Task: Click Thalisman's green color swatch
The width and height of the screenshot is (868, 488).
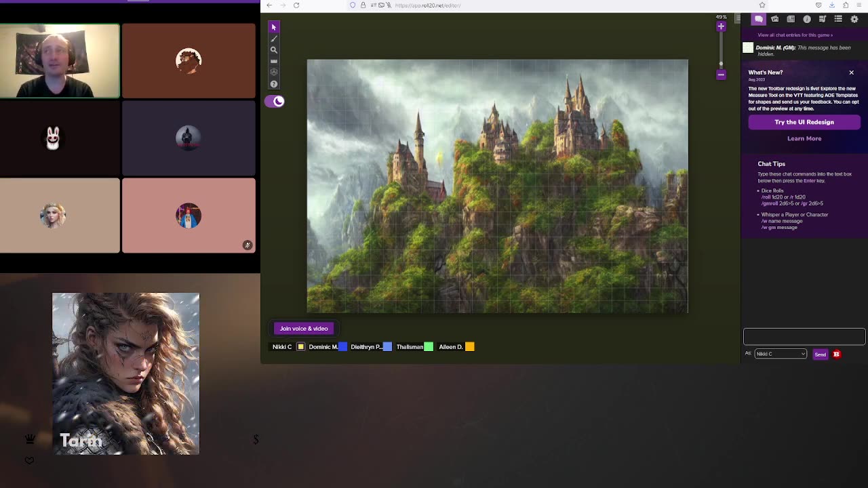Action: pos(429,347)
